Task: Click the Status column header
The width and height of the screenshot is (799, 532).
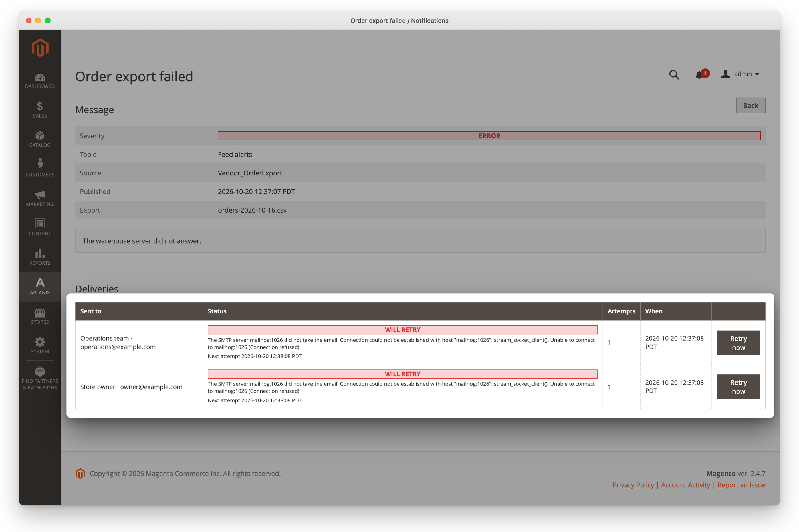Action: (403, 311)
